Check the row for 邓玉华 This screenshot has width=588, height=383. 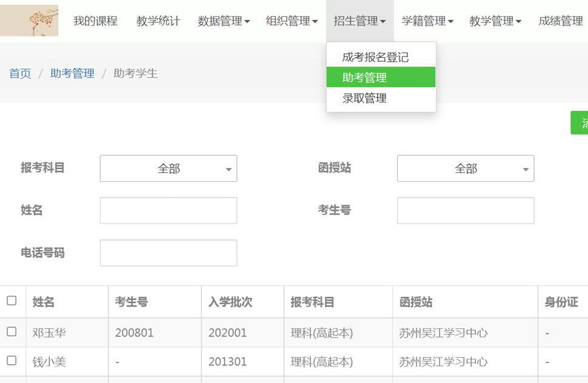click(x=12, y=331)
